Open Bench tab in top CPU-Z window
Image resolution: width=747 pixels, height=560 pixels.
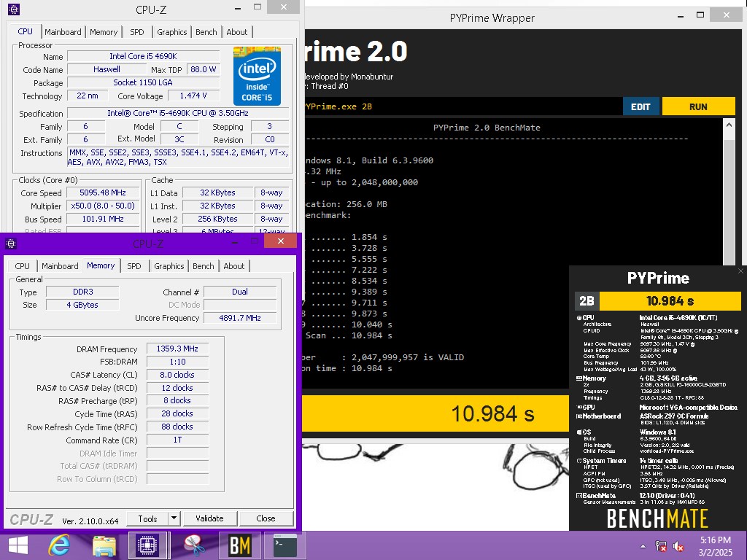pos(206,32)
